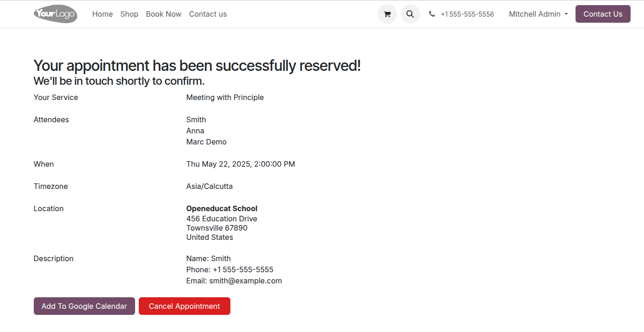Click the smith@example.com email text
The width and height of the screenshot is (644, 332).
pos(245,281)
